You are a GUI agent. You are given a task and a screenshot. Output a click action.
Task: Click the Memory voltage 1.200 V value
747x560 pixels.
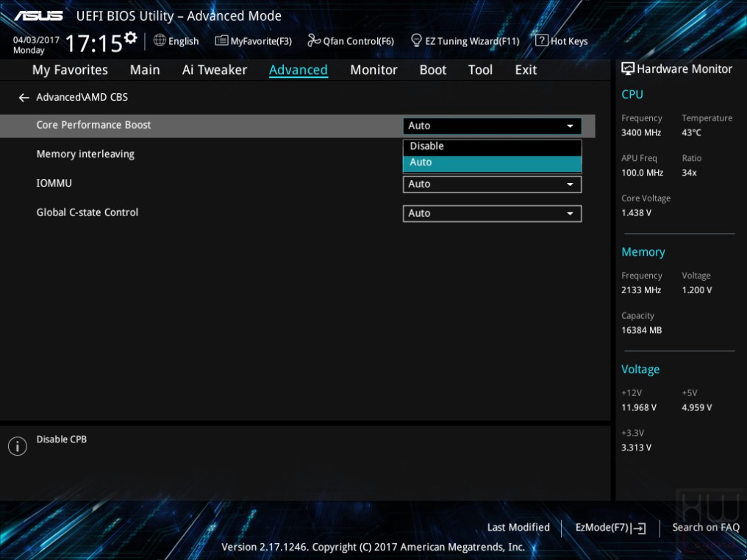tap(696, 290)
